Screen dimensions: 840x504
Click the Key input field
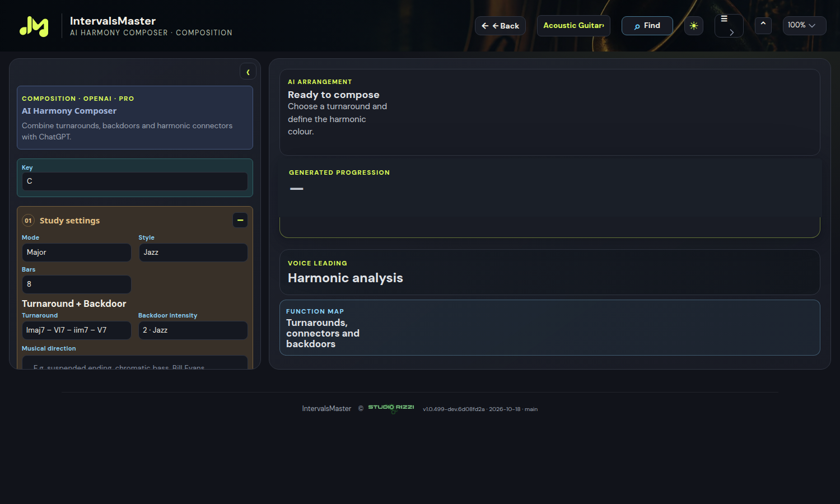pyautogui.click(x=135, y=181)
